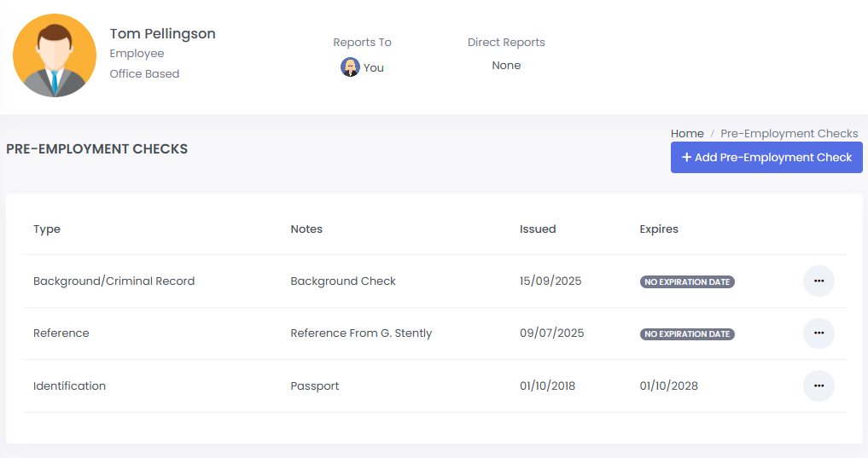The height and width of the screenshot is (458, 868).
Task: Click the Expires column header
Action: coord(659,229)
